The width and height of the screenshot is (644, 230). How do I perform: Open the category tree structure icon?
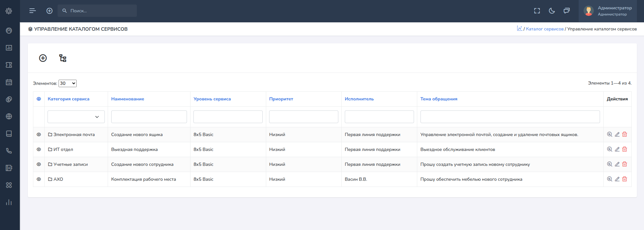click(x=63, y=58)
